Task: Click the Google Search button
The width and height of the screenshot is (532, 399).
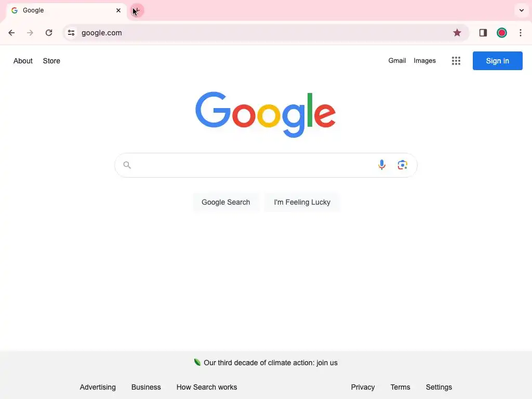Action: click(x=226, y=202)
